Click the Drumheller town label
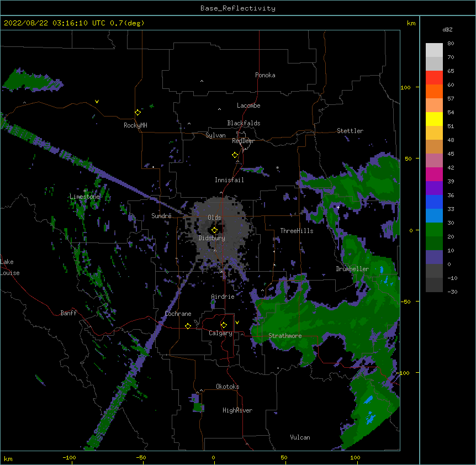Viewport: 476px width, 465px height. tap(352, 269)
